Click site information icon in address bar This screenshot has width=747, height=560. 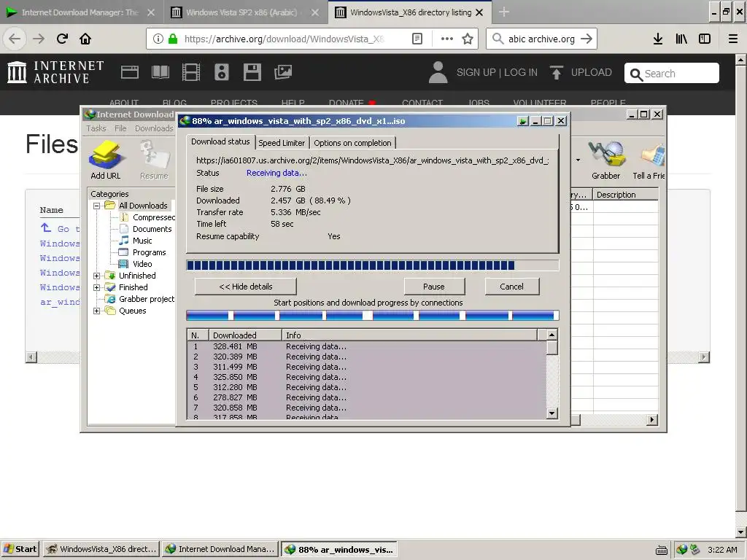click(158, 39)
